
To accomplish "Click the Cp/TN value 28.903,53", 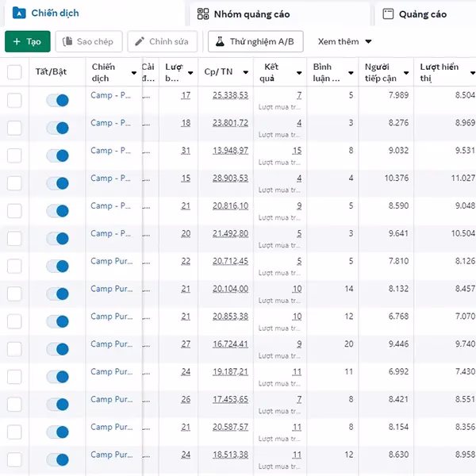I will [230, 178].
